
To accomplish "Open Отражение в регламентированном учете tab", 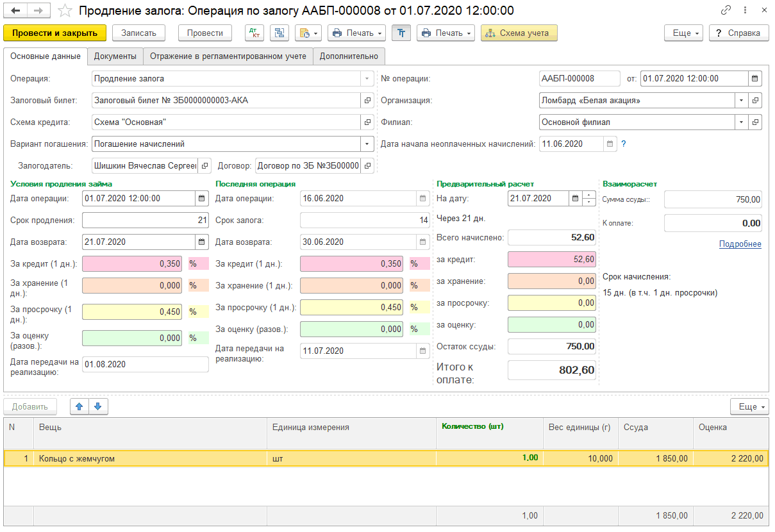I will point(228,56).
